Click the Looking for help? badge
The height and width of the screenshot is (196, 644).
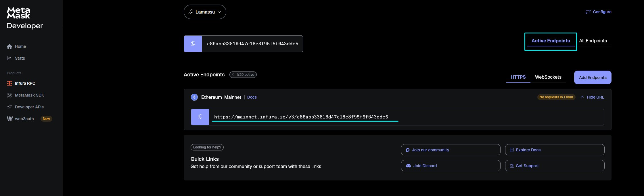click(x=207, y=147)
